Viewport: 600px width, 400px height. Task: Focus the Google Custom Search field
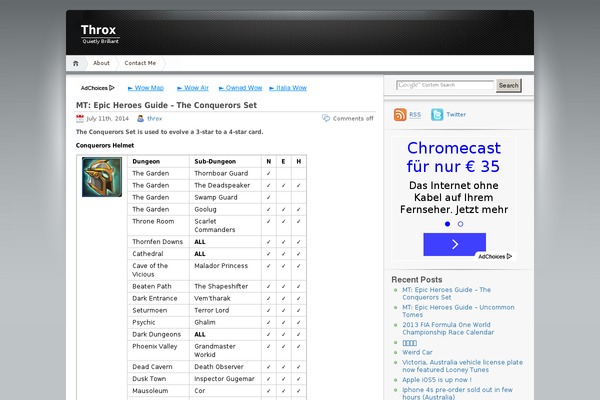pos(445,85)
